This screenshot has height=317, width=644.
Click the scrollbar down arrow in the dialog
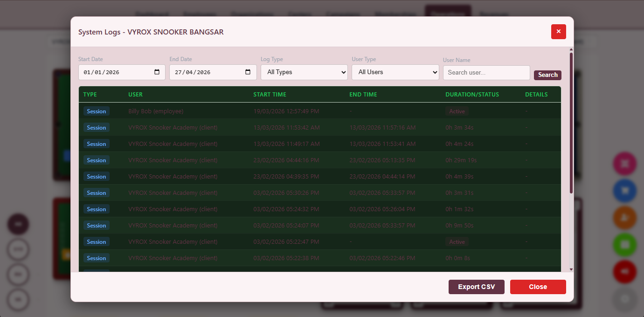coord(571,269)
